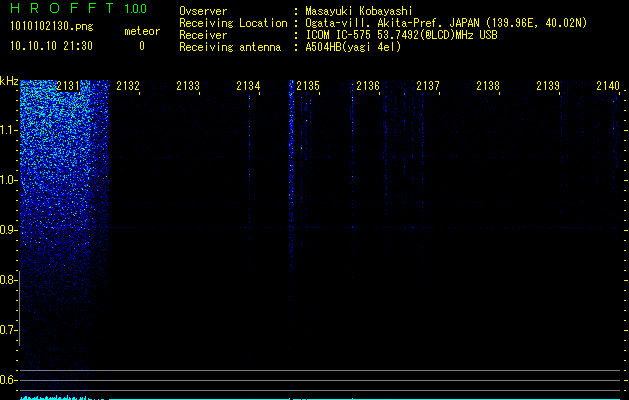Click the Receiving antenna label
Image resolution: width=629 pixels, height=400 pixels.
pyautogui.click(x=230, y=47)
